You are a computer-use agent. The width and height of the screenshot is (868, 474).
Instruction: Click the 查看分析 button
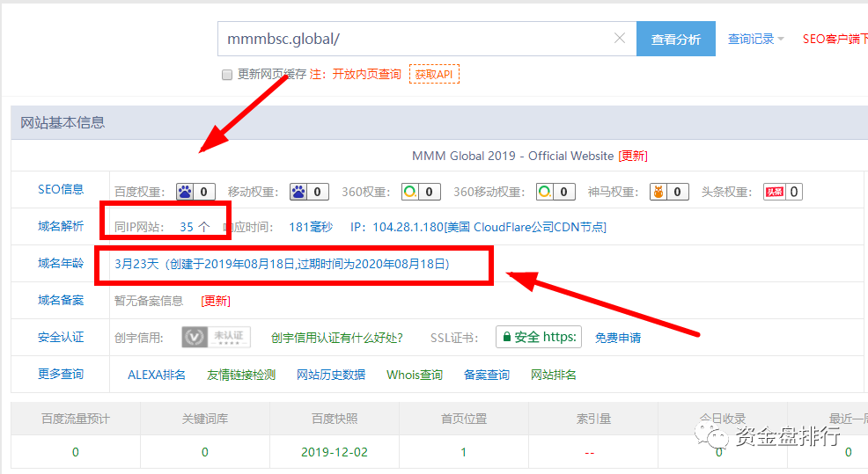click(676, 39)
